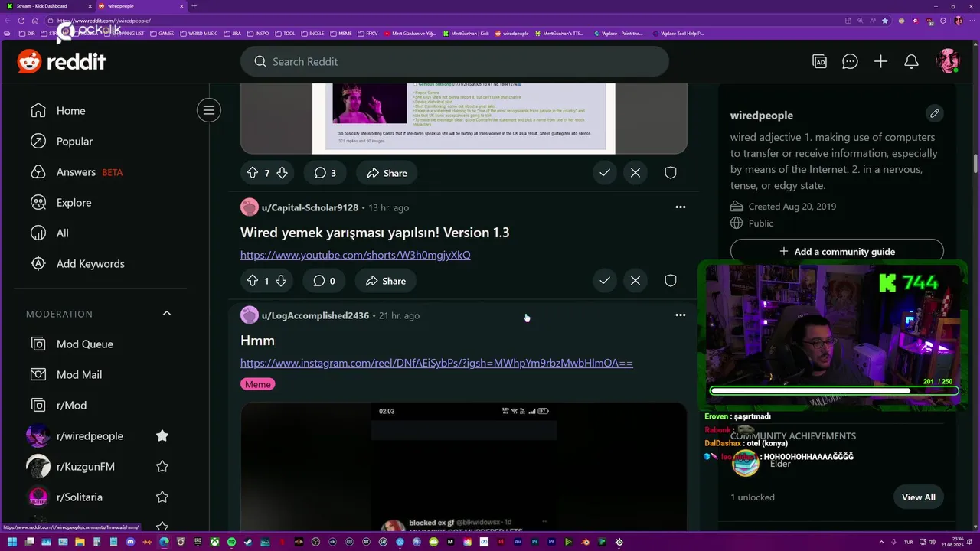Open mod shield on Wired yemek post
Image resolution: width=980 pixels, height=551 pixels.
tap(671, 281)
